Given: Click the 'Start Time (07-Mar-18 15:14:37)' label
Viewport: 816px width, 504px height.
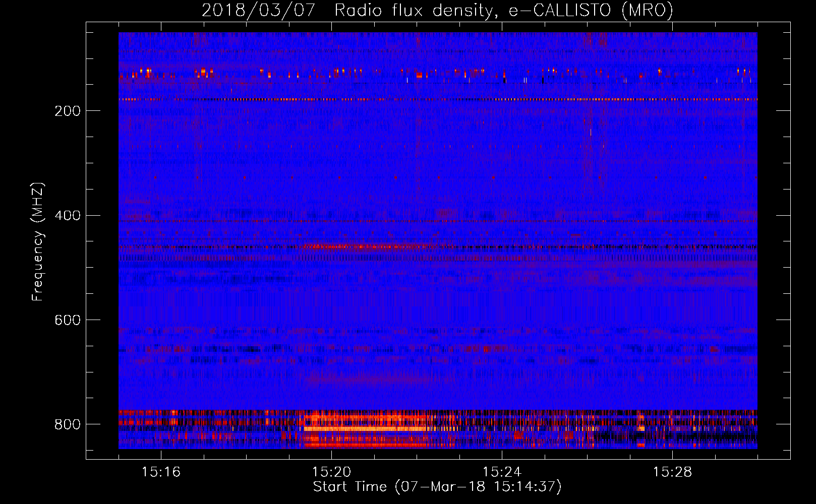Looking at the screenshot, I should click(x=437, y=487).
